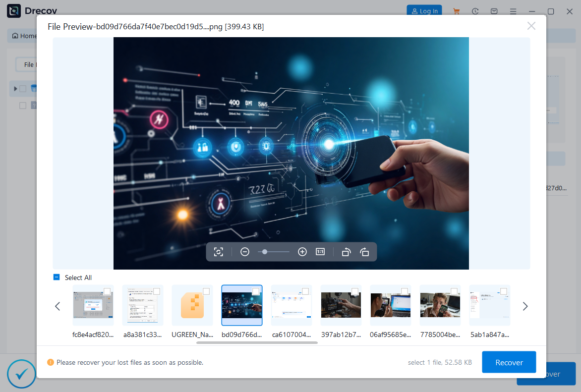
Task: Open the feedback envelope icon
Action: click(494, 11)
